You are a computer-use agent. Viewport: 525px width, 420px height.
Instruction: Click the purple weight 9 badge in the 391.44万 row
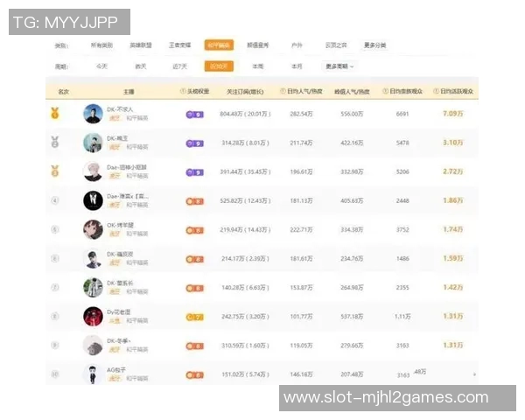coord(195,172)
